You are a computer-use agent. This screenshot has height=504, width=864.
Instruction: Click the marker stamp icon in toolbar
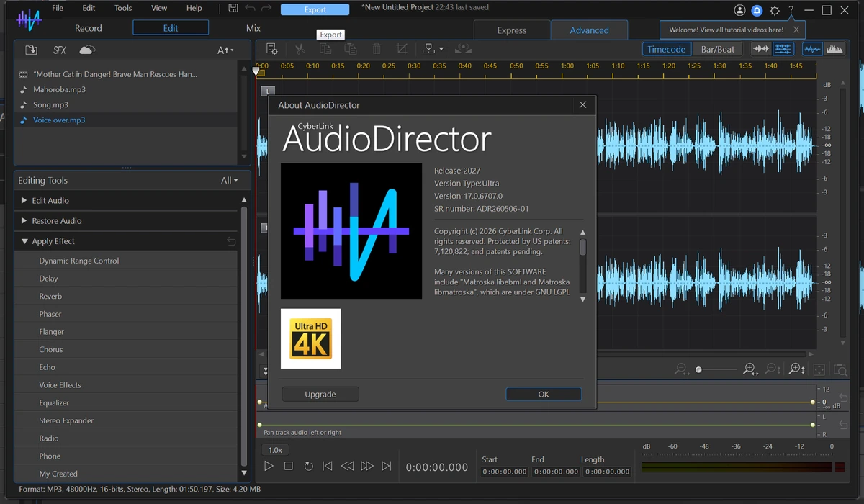coord(429,49)
